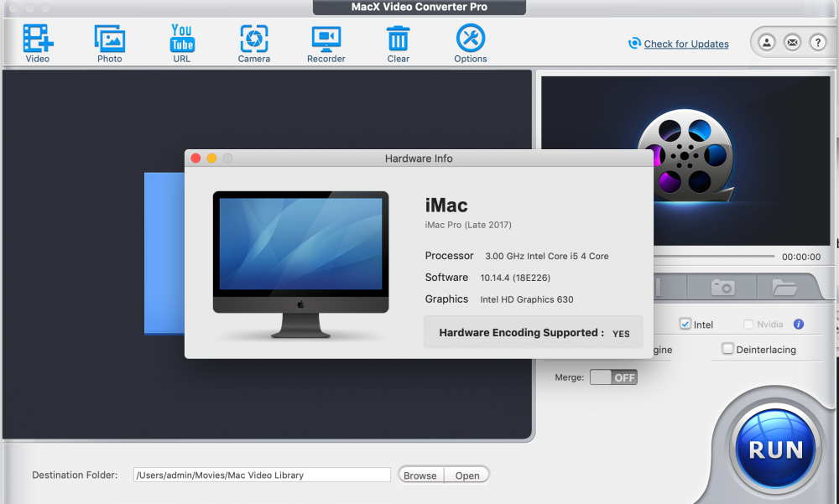Click the 'Destination Folder:' label
The image size is (839, 504).
tap(75, 475)
